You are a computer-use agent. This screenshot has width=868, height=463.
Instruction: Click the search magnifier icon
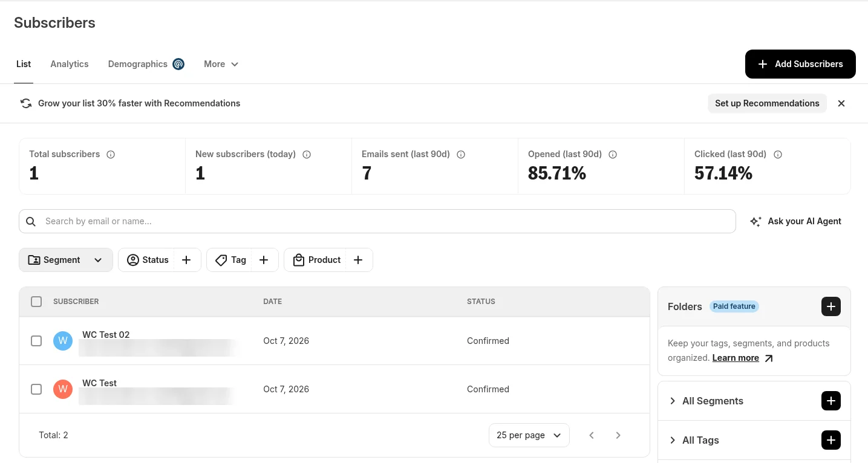pos(31,221)
